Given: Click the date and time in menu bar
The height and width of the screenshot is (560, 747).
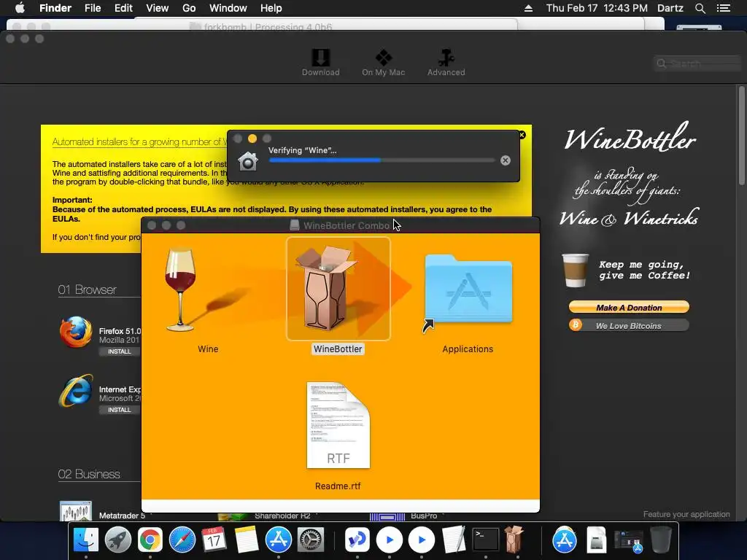Looking at the screenshot, I should click(x=597, y=8).
